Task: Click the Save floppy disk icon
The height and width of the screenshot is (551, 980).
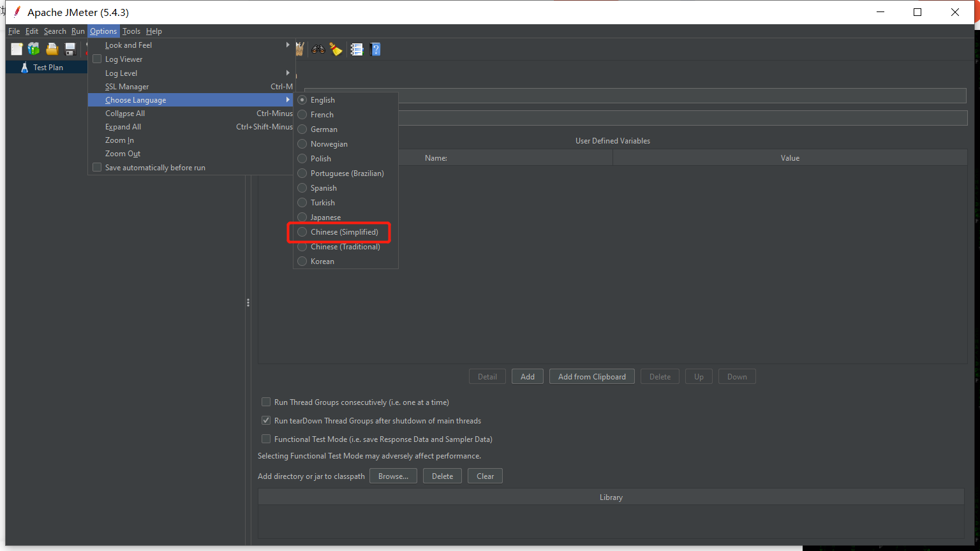Action: click(x=70, y=49)
